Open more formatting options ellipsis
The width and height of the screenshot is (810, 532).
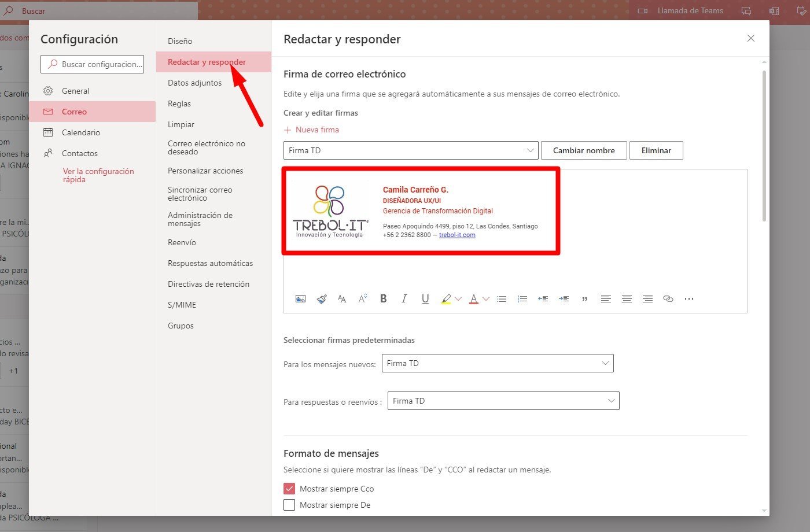689,299
